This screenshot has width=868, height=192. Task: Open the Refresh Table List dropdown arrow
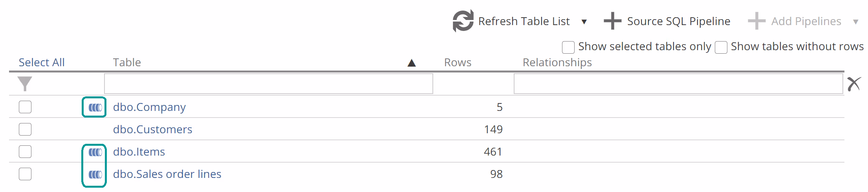coord(584,22)
